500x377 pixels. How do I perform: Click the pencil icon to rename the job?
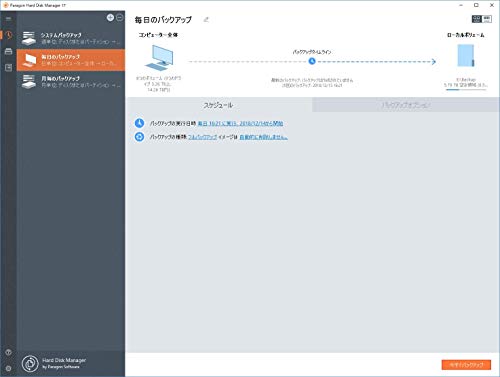tap(206, 20)
